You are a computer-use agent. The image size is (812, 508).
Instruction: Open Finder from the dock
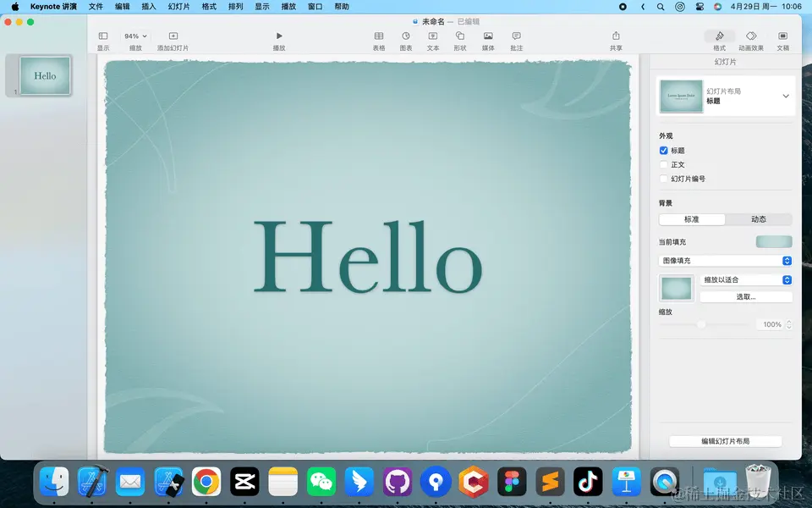coord(54,482)
